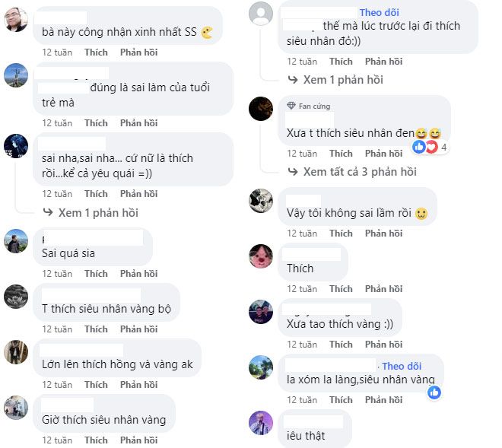502x448 pixels.
Task: Follow the top-right commenter via 'Theo dõi'
Action: [379, 12]
